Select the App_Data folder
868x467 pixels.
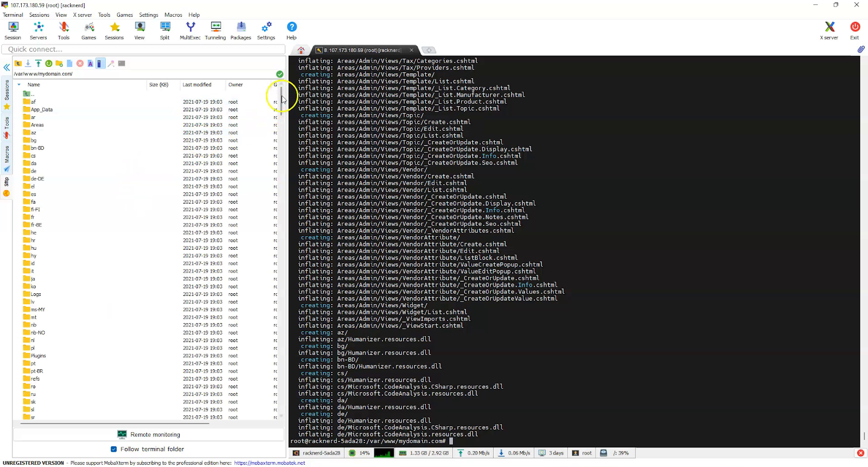[x=41, y=110]
